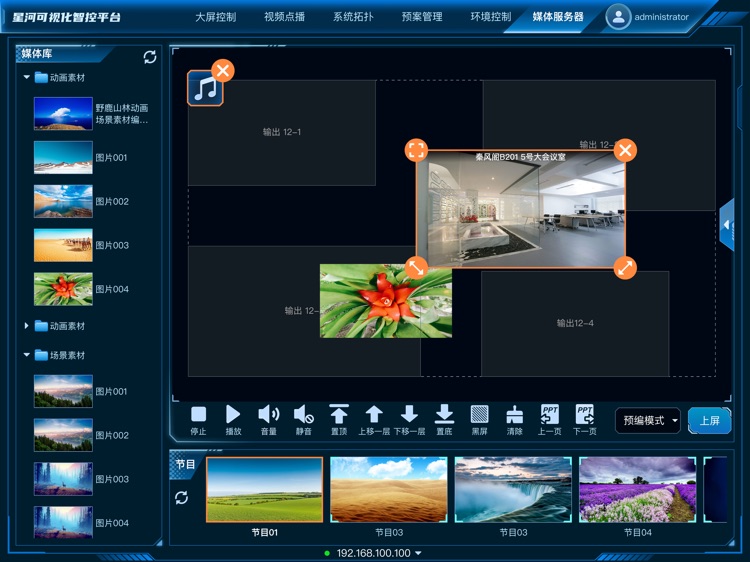The image size is (750, 562).
Task: Select 图片001 under 动画素材
Action: [x=63, y=157]
